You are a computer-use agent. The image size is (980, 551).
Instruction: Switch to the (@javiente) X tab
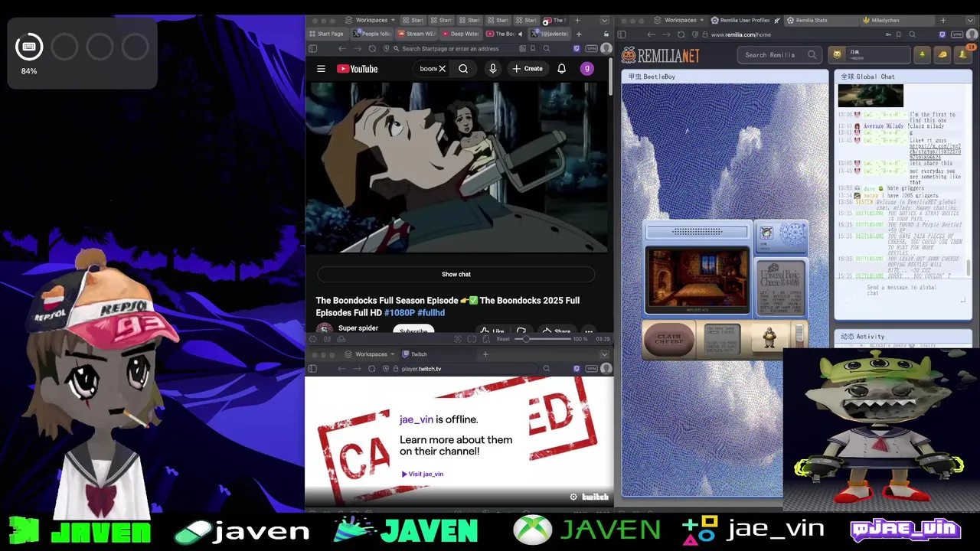[549, 34]
